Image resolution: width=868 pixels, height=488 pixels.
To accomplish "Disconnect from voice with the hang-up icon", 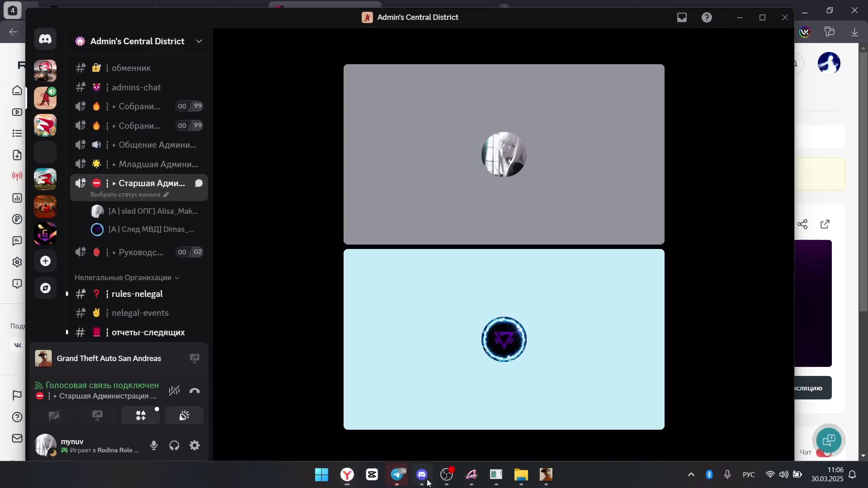I will point(194,391).
